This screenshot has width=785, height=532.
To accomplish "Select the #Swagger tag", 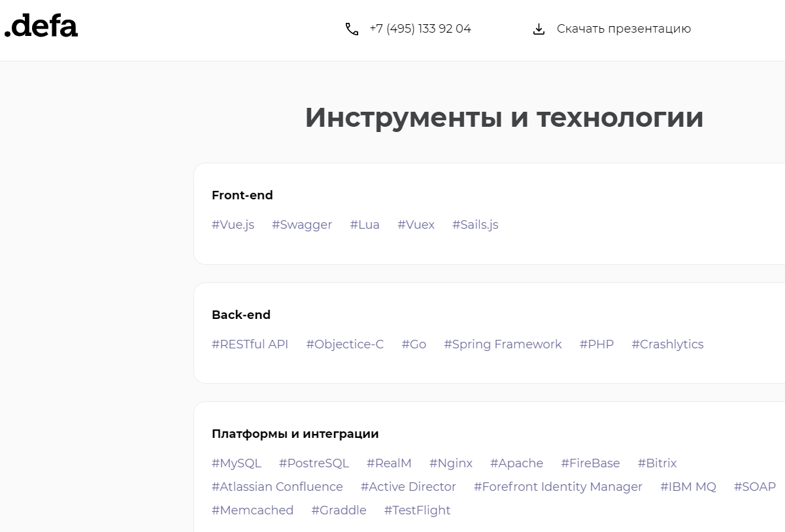I will 302,225.
